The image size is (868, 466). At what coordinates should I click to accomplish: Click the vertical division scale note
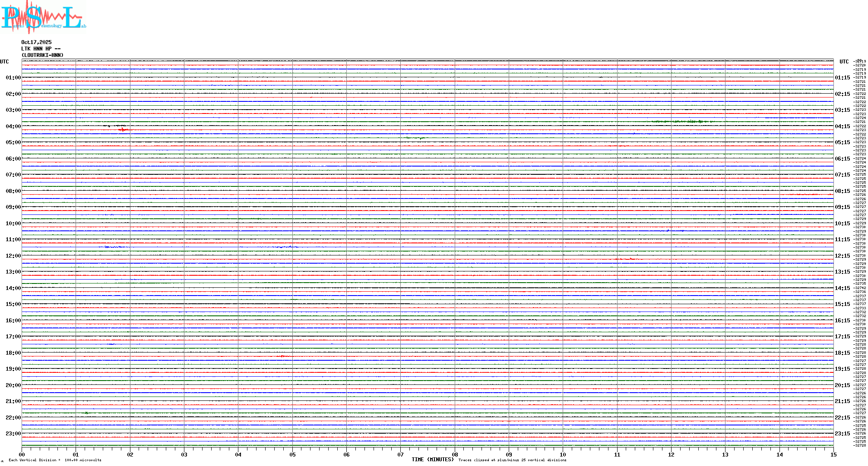click(x=55, y=460)
